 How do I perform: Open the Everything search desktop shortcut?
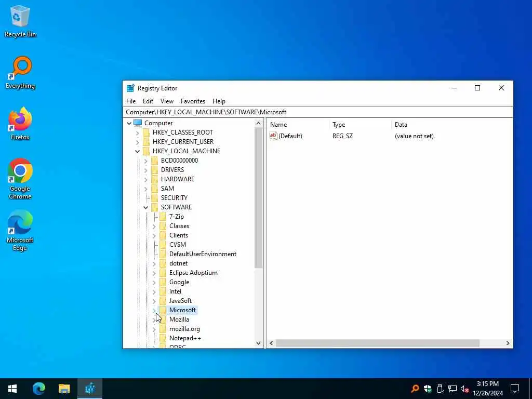20,73
